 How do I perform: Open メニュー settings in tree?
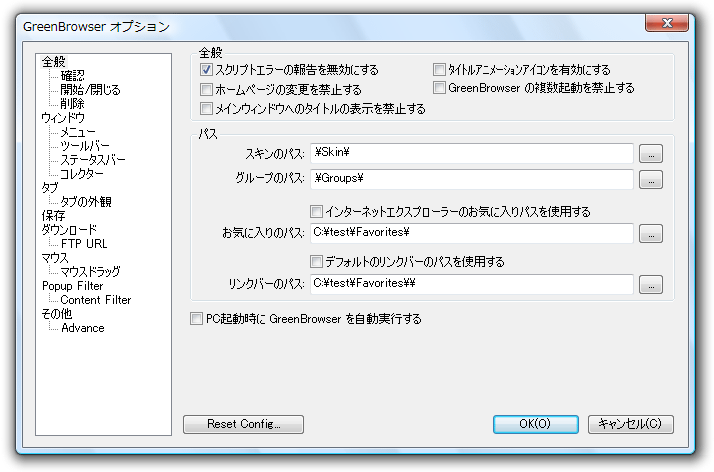(78, 132)
